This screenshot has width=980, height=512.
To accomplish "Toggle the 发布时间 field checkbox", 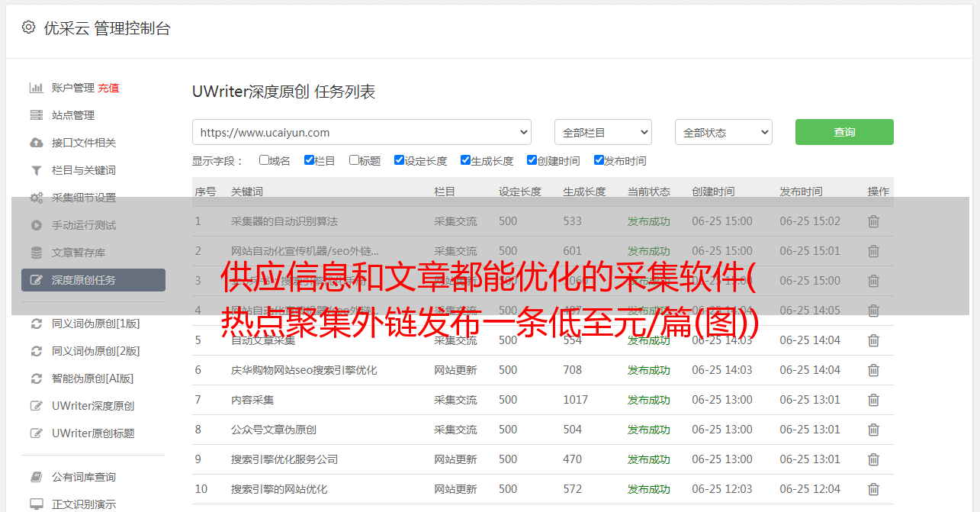I will pos(599,160).
